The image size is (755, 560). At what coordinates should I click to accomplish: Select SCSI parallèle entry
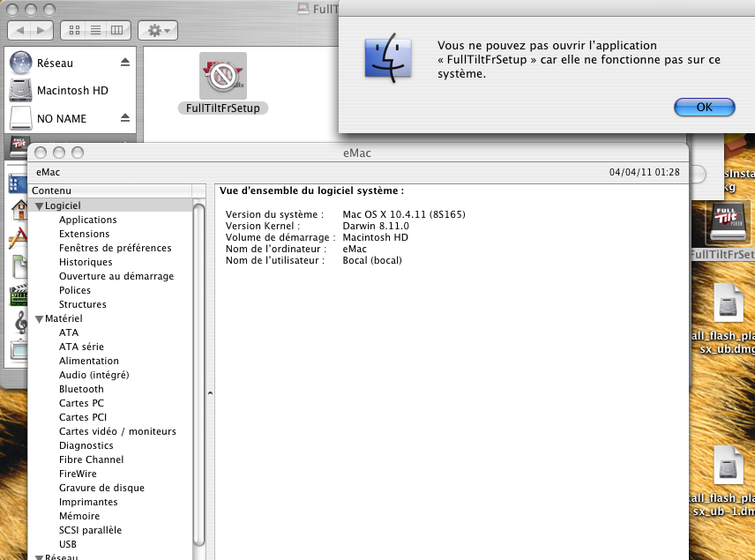pos(90,530)
